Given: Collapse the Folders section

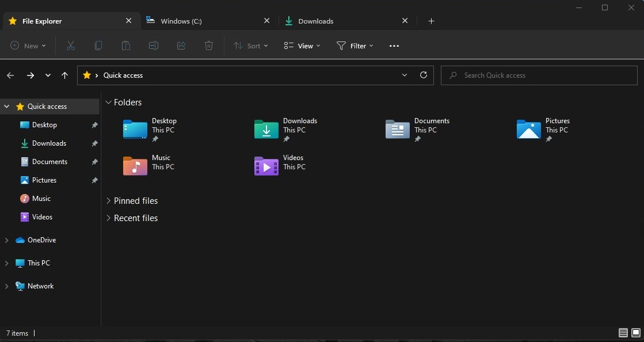Looking at the screenshot, I should tap(108, 102).
